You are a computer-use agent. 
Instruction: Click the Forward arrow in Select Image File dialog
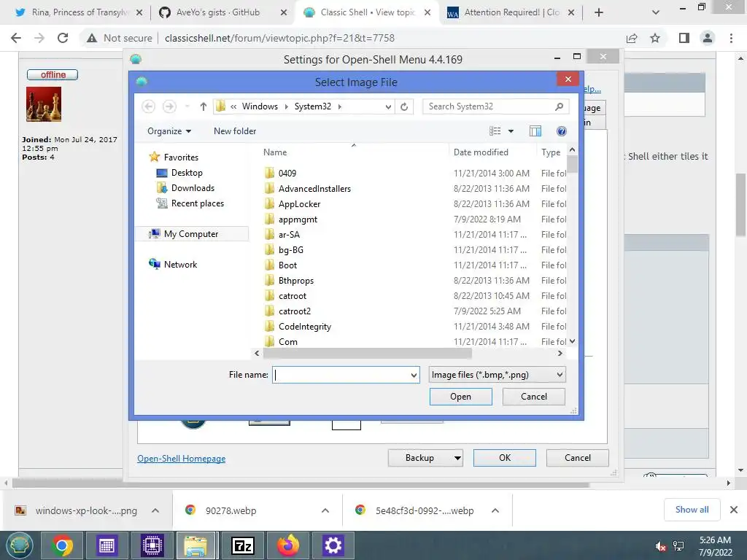click(169, 106)
